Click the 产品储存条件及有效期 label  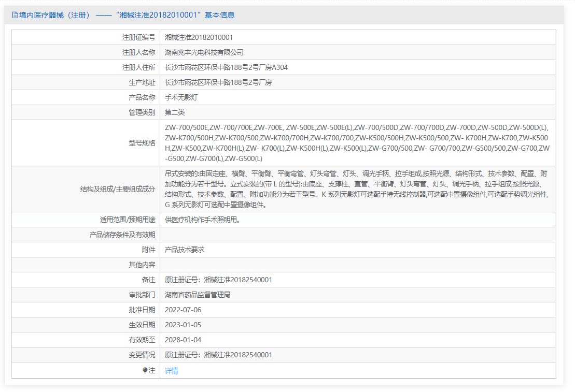122,235
